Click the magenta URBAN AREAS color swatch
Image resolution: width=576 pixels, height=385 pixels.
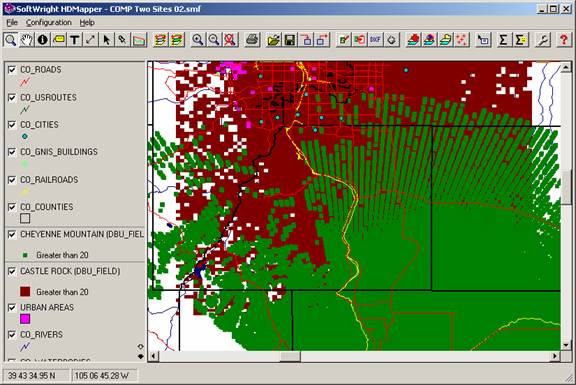point(25,319)
